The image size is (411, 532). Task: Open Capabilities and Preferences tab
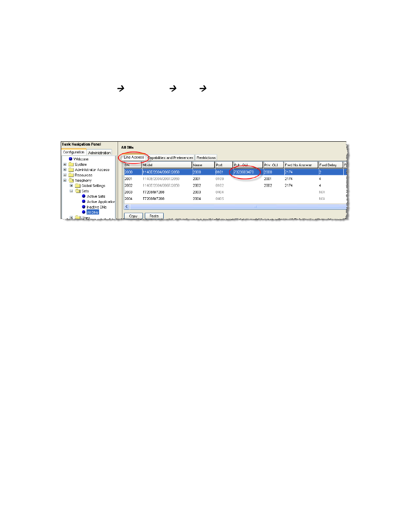(171, 158)
